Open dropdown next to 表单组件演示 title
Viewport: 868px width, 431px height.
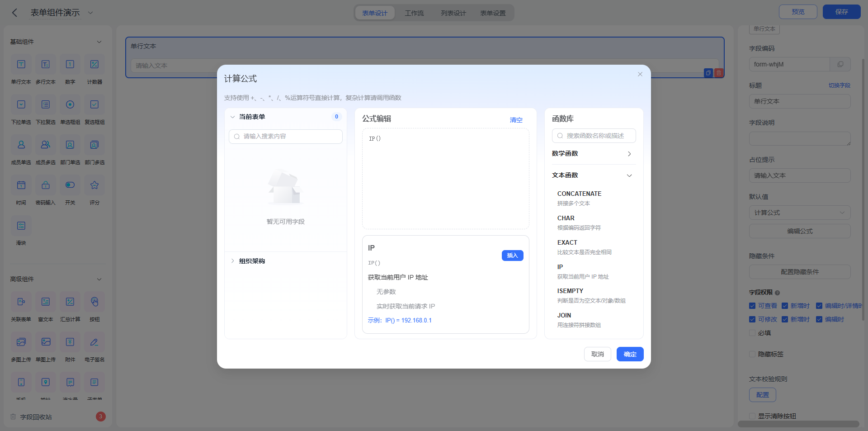90,13
